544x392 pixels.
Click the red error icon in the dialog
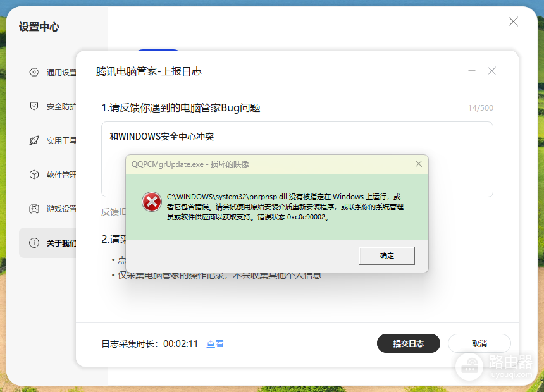point(152,202)
